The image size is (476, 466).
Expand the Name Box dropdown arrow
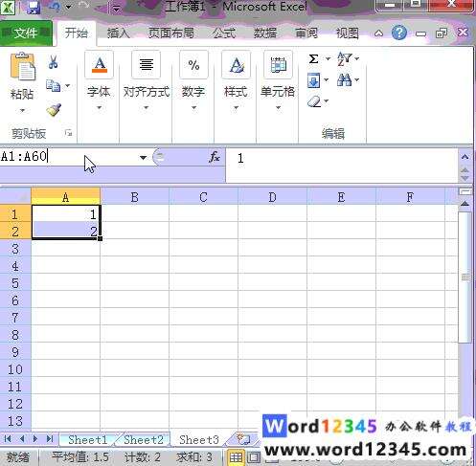(x=143, y=157)
